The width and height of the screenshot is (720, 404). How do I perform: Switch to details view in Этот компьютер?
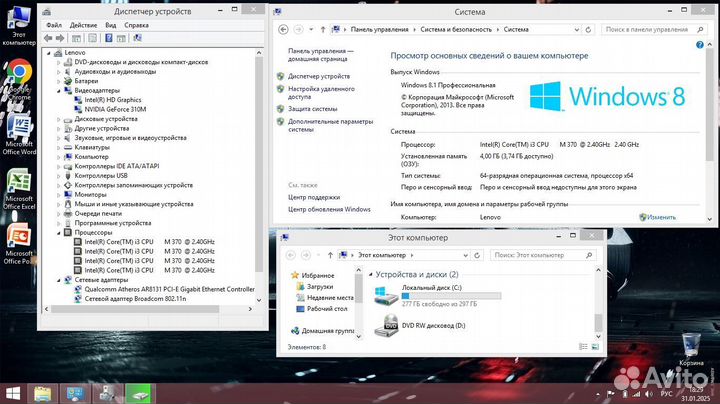click(583, 347)
